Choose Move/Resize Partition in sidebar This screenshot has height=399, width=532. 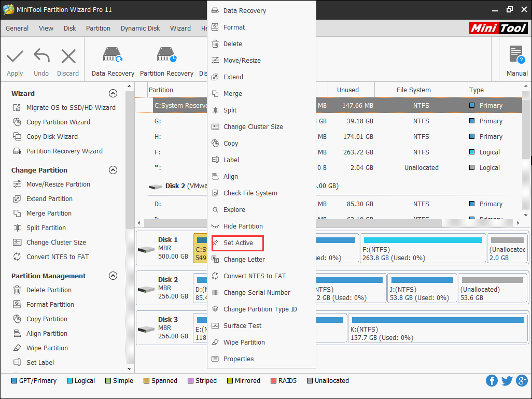coord(51,184)
